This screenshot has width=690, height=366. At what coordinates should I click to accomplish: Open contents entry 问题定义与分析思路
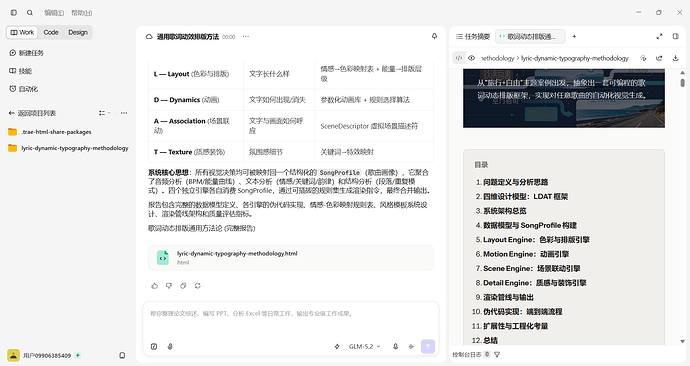(515, 182)
